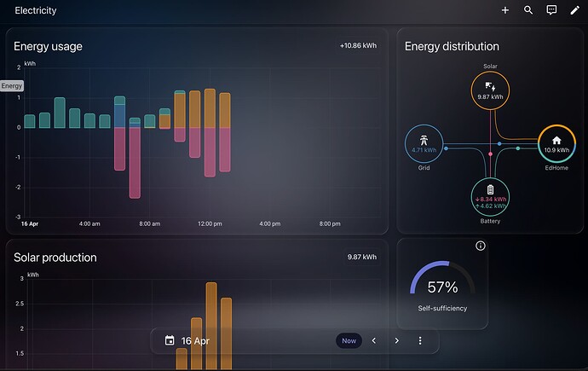Click the 8:00 am axis label
The image size is (588, 371).
pos(150,224)
